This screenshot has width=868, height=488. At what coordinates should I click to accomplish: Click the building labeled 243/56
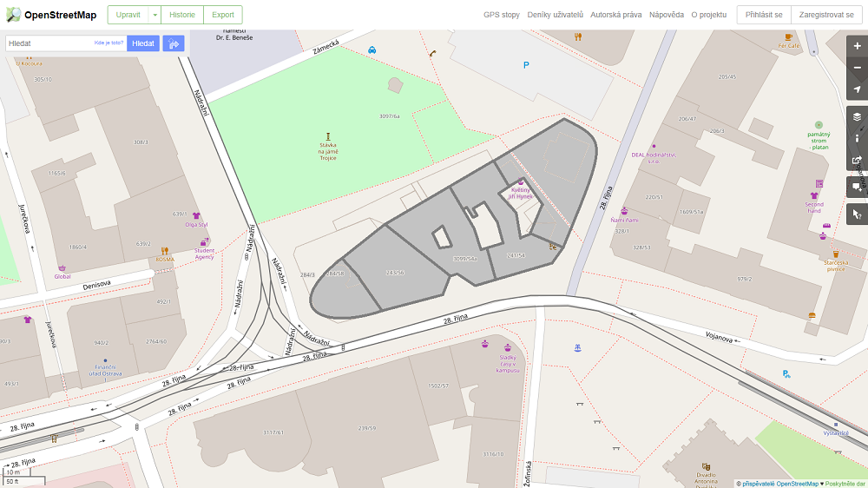395,273
